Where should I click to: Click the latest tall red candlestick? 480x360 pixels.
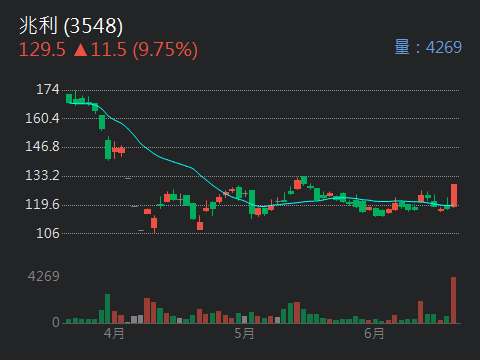pyautogui.click(x=454, y=195)
